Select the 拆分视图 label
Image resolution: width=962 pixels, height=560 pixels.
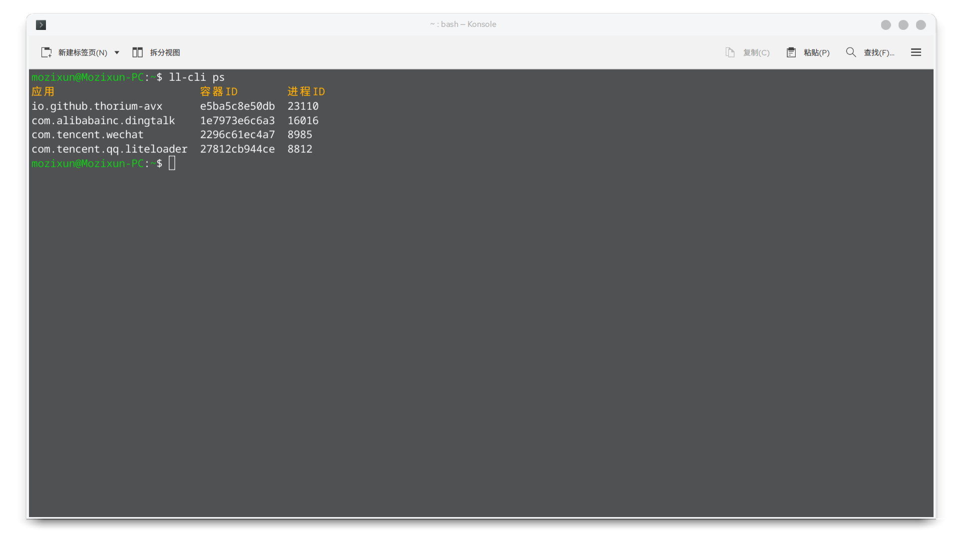pyautogui.click(x=165, y=52)
